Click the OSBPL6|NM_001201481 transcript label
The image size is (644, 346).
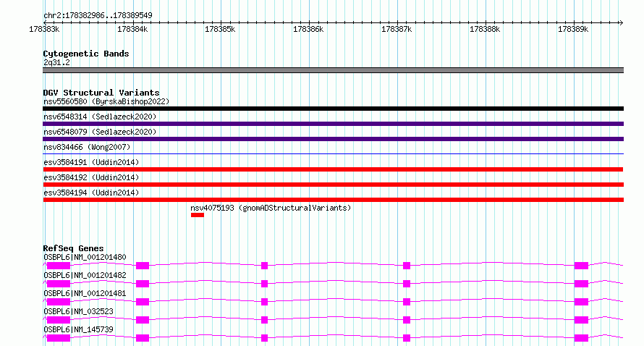pos(85,293)
